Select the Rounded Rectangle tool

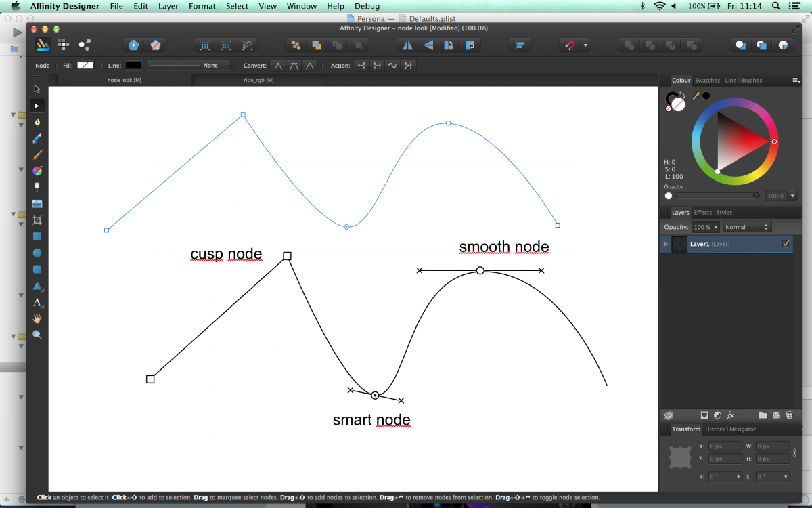click(37, 269)
